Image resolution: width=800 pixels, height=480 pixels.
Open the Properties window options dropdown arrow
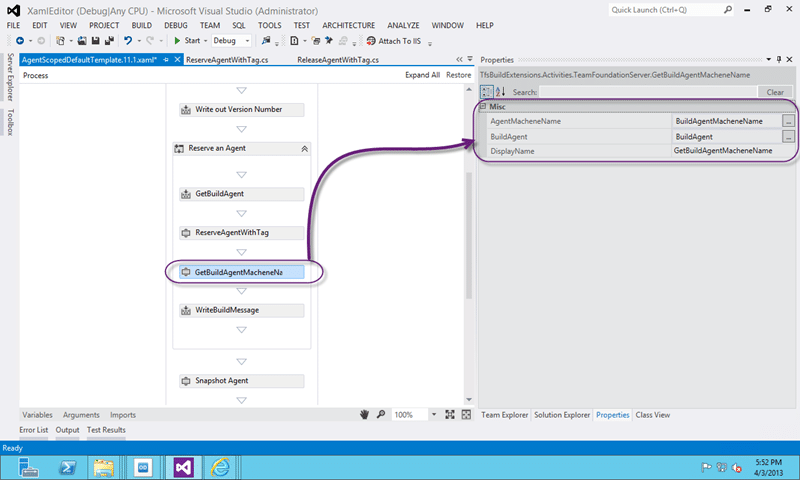pos(768,60)
